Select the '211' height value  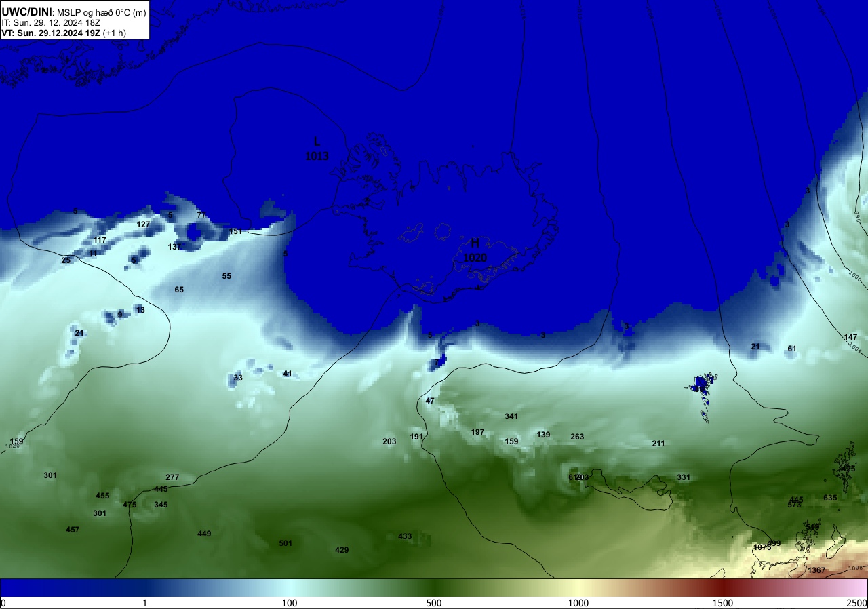pyautogui.click(x=658, y=444)
